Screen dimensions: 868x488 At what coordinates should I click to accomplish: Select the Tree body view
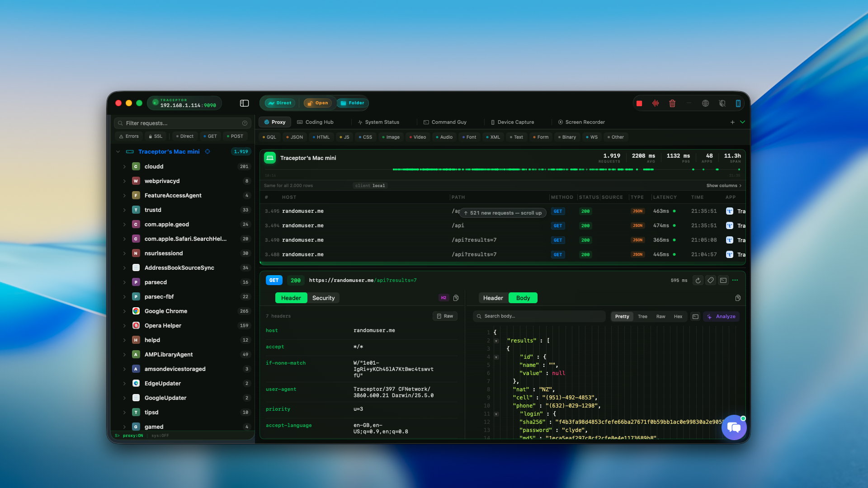642,316
